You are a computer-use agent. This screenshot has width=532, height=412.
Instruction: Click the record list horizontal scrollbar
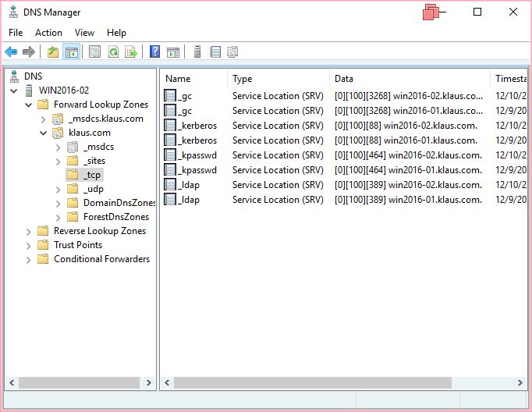(312, 383)
